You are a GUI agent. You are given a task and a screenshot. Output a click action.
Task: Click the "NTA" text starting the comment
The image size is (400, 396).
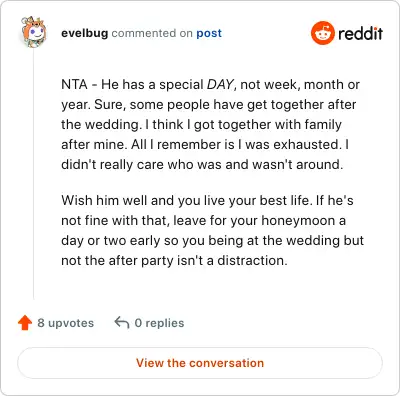coord(74,85)
